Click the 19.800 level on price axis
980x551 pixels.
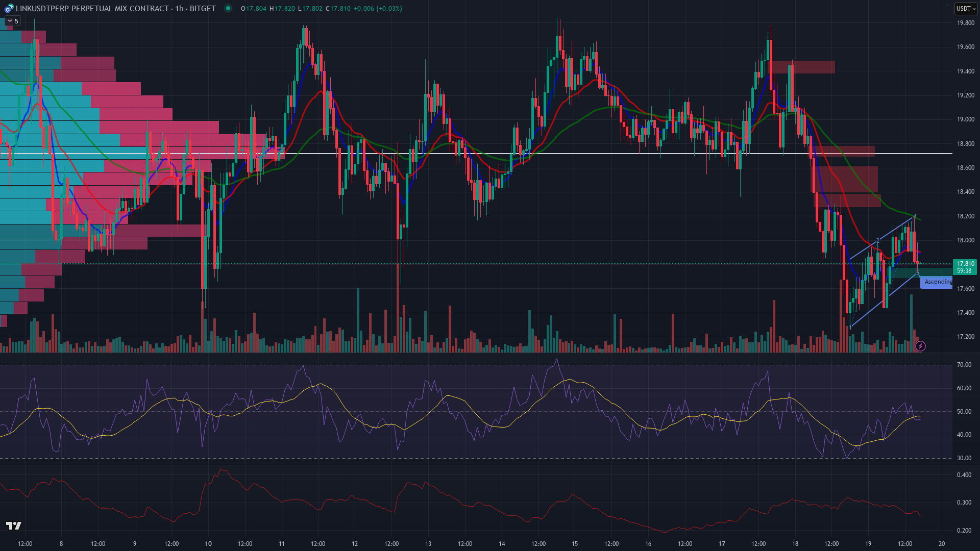[965, 23]
